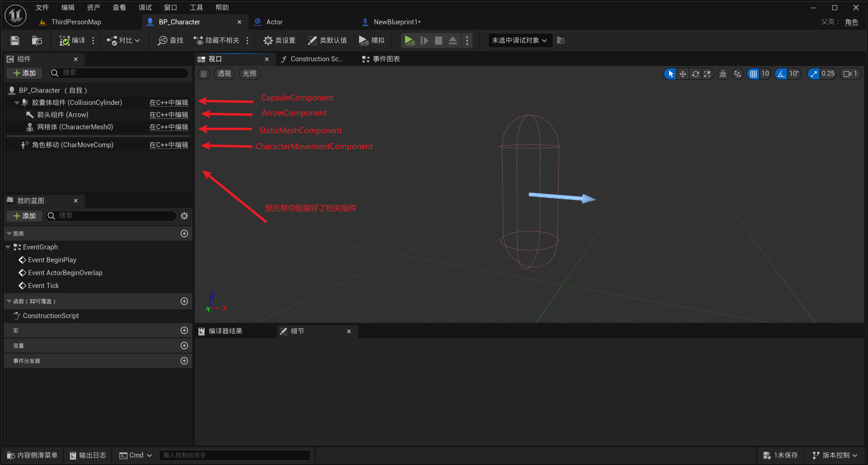Image resolution: width=868 pixels, height=465 pixels.
Task: Click the Components search field
Action: pos(119,73)
